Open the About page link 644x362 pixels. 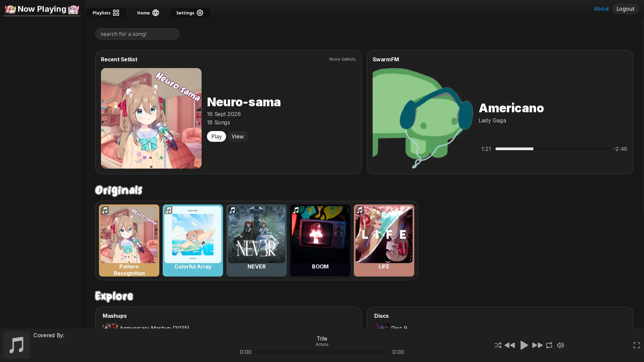(601, 9)
